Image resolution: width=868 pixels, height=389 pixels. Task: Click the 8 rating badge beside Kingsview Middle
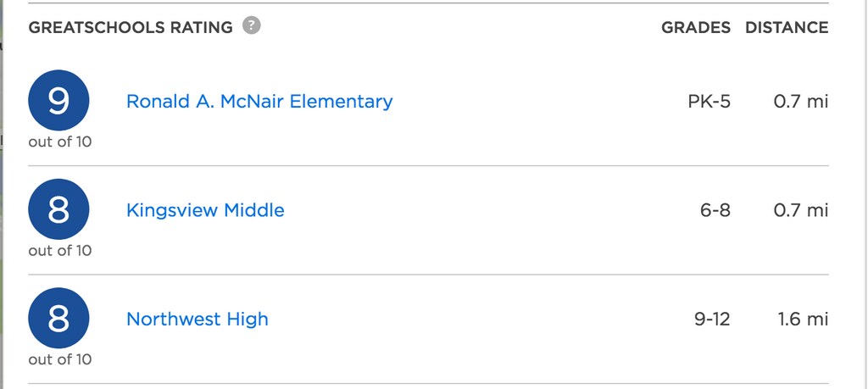[x=58, y=209]
